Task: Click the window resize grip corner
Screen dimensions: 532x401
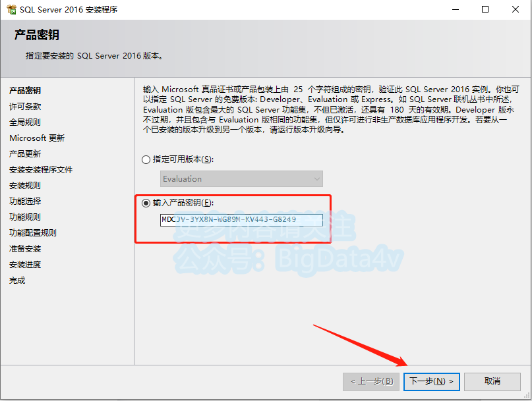Action: pos(527,396)
